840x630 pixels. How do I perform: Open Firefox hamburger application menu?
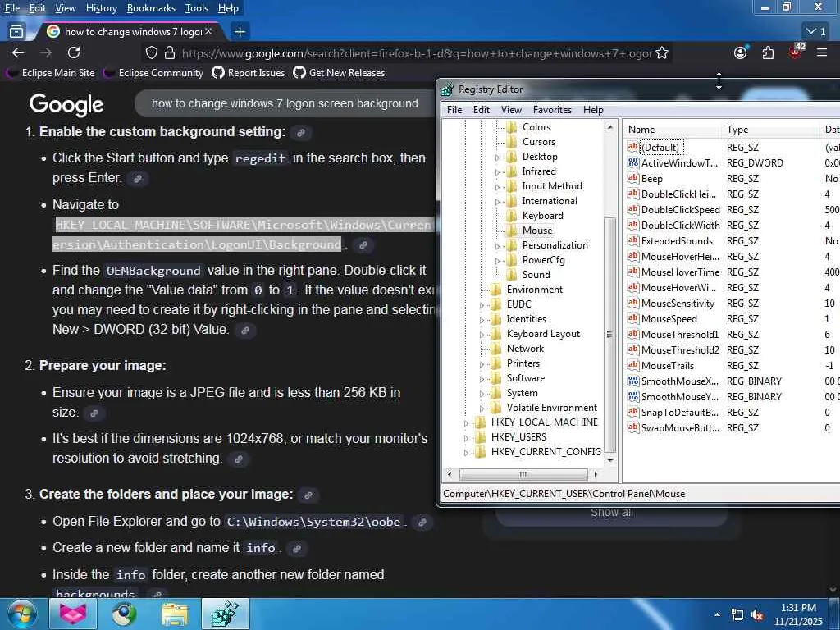[x=822, y=52]
